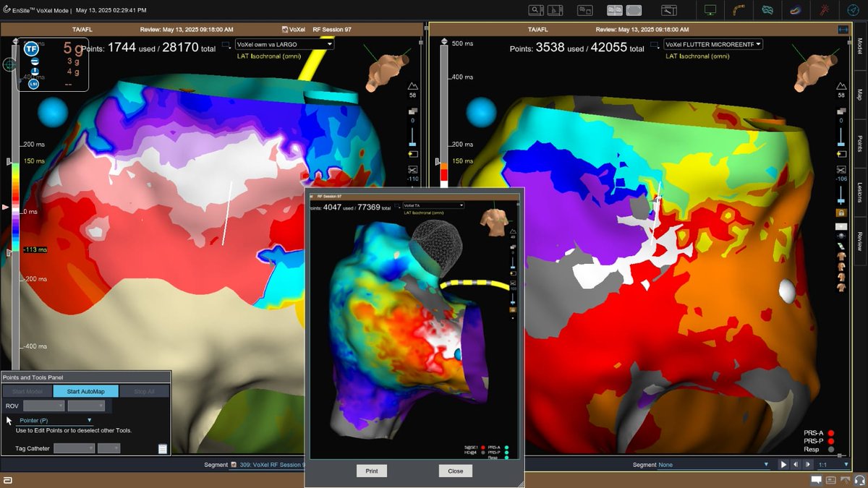Click the bottom torso view icon in right pane

(x=841, y=287)
